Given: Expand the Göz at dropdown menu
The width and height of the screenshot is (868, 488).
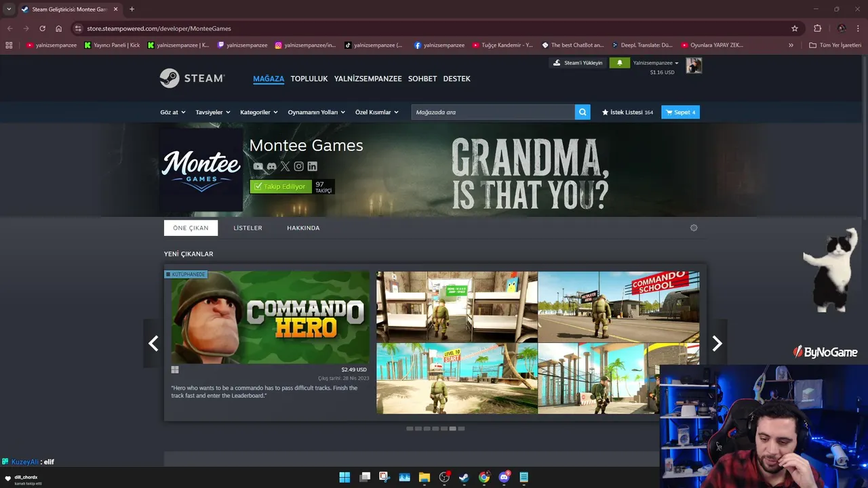Looking at the screenshot, I should click(x=173, y=112).
